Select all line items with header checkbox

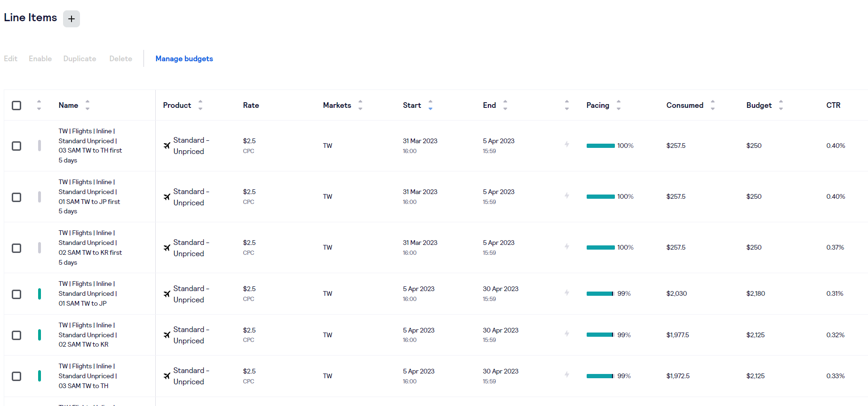16,105
